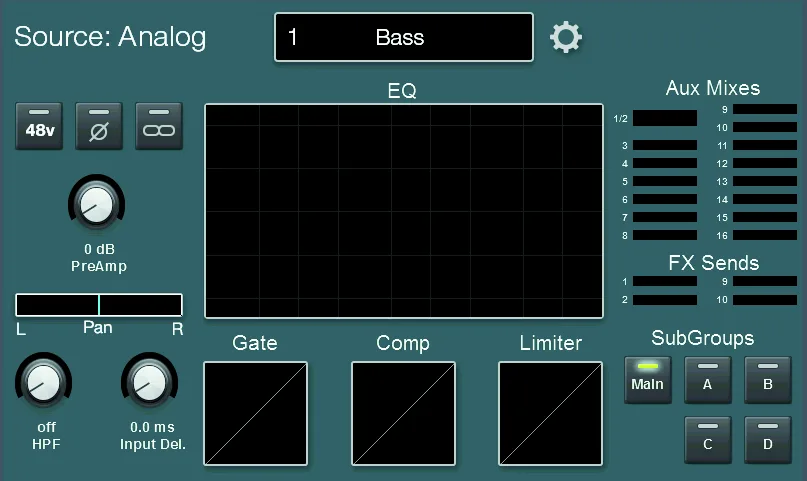This screenshot has height=481, width=807.
Task: Click Aux Mix 8 send bar
Action: [x=665, y=235]
